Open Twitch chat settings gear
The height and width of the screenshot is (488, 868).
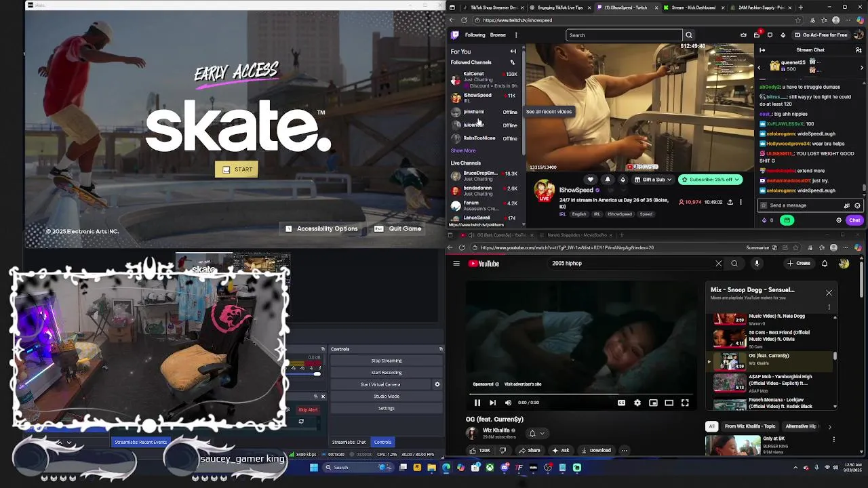coord(839,220)
